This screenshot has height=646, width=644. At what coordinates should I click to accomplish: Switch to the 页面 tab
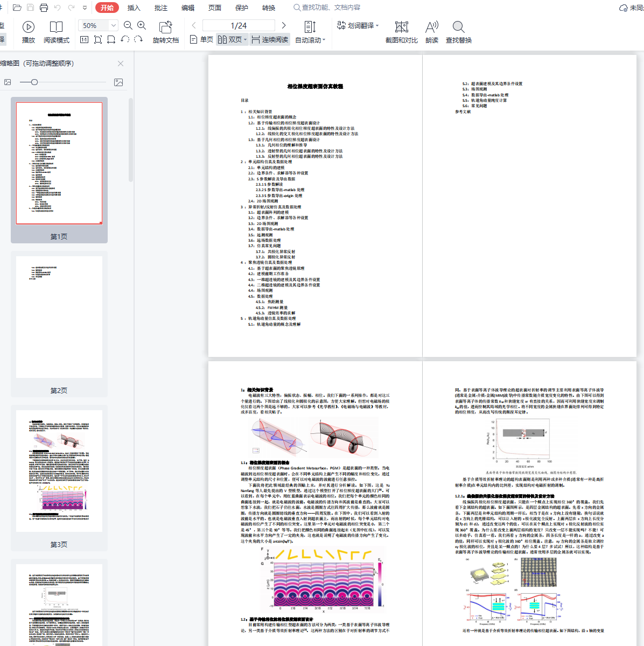click(x=214, y=8)
